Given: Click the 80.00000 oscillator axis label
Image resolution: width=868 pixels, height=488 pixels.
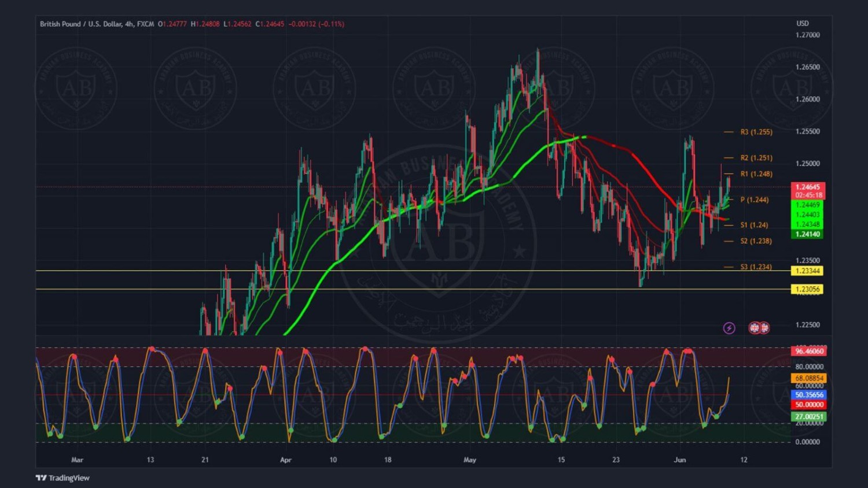Looking at the screenshot, I should [810, 367].
